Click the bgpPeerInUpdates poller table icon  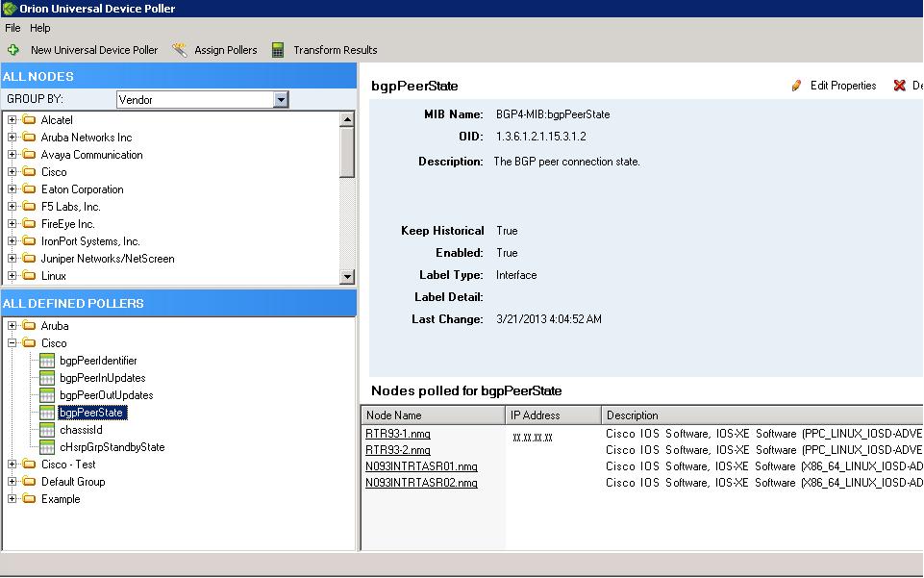coord(47,378)
